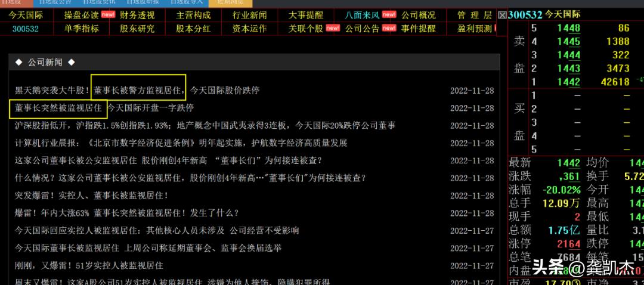The height and width of the screenshot is (285, 644).
Task: Open the headline starting 什么情况？这家公司董事长
Action: click(x=190, y=178)
